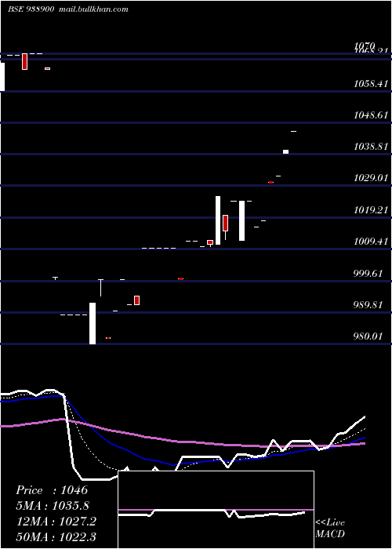Click the 999.61 price level label
This screenshot has width=392, height=549.
pyautogui.click(x=368, y=274)
